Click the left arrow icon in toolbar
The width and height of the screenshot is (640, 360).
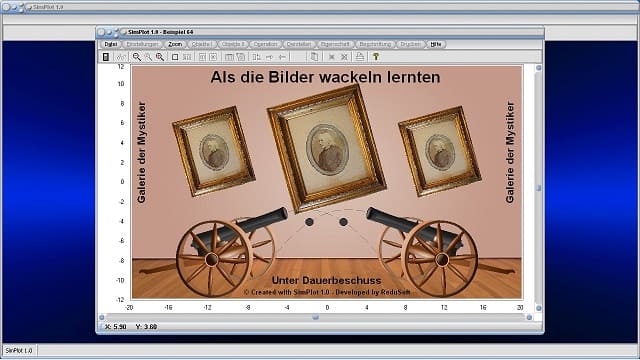click(x=282, y=57)
